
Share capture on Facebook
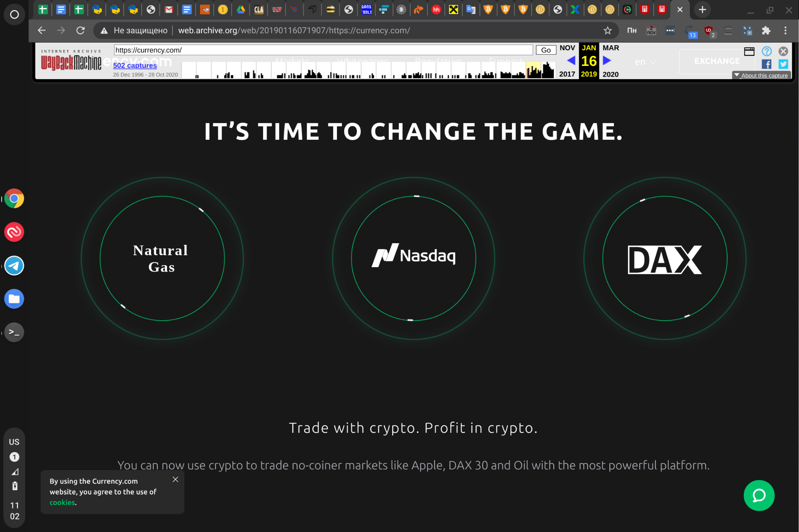pyautogui.click(x=767, y=64)
